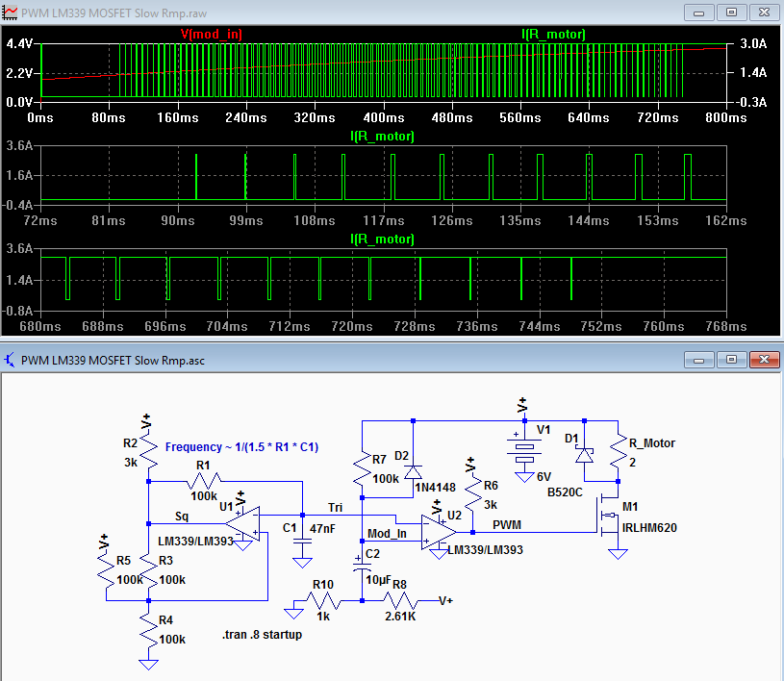Click the 47nF capacitor value

tap(322, 528)
